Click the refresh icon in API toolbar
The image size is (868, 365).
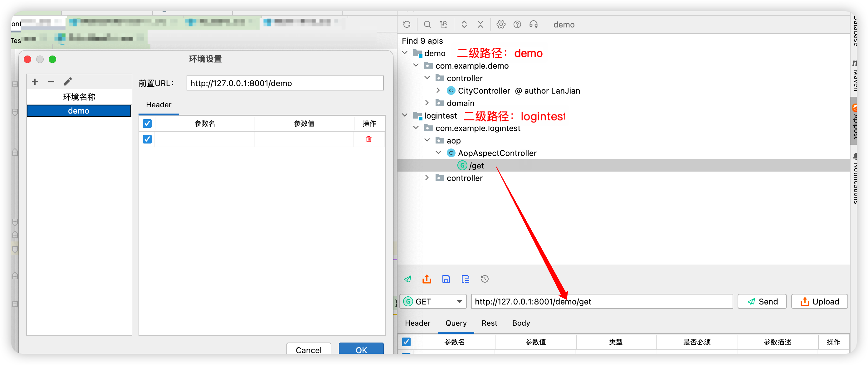pos(407,24)
